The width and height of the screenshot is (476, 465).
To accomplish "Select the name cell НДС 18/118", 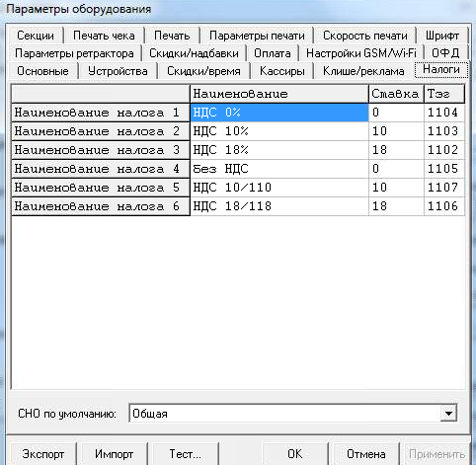I will (x=279, y=206).
